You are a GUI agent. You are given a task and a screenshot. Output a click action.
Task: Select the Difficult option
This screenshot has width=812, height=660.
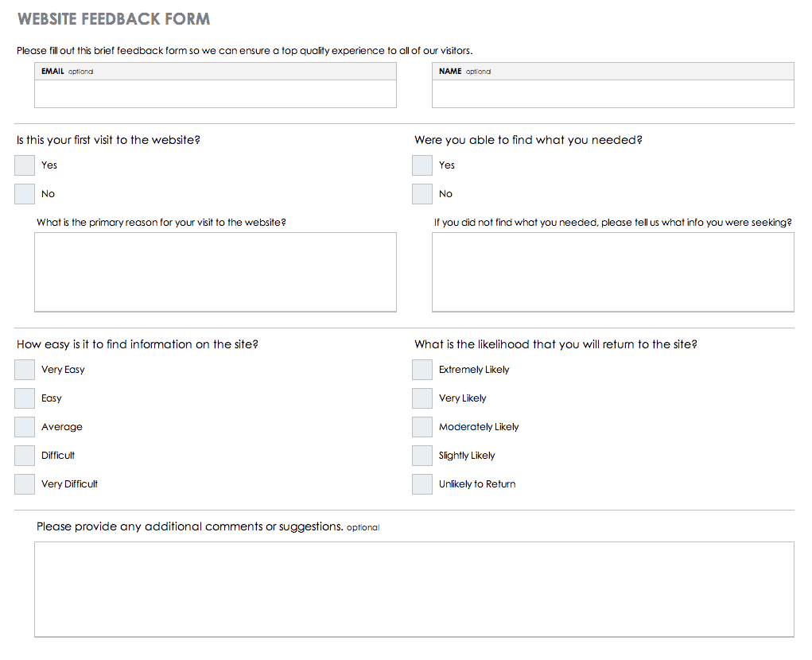coord(24,455)
